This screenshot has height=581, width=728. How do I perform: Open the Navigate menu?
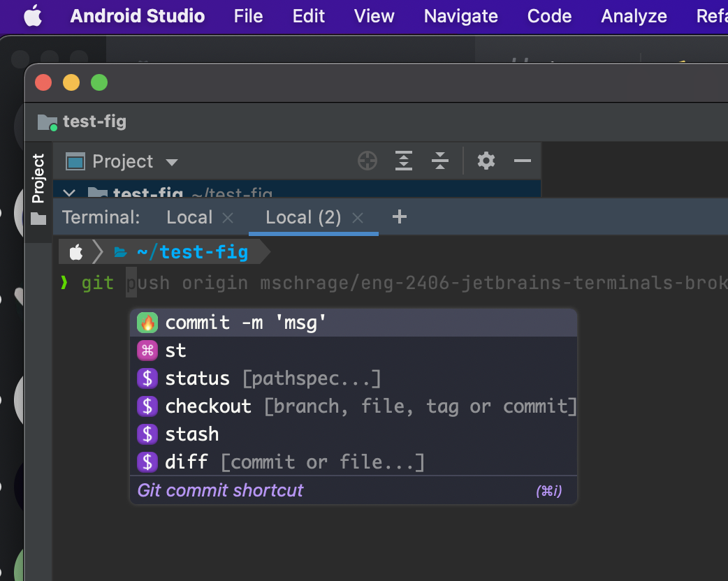[460, 15]
